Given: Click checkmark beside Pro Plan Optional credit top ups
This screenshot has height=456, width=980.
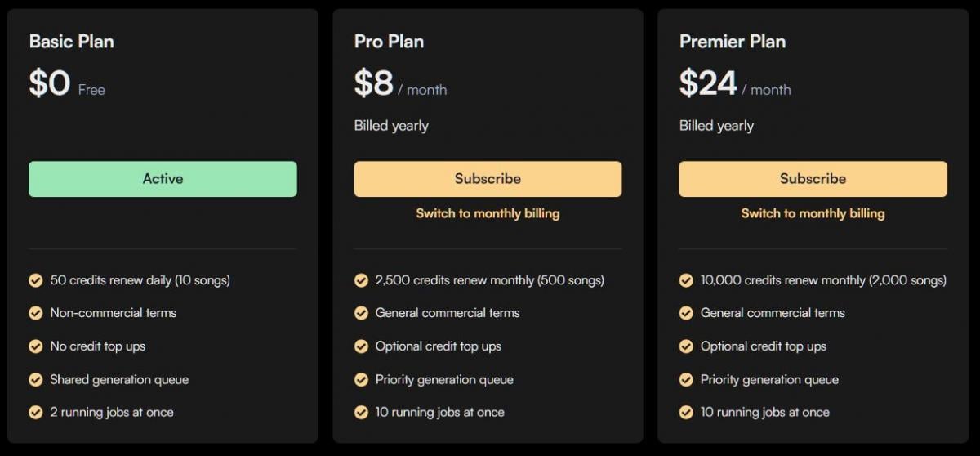Looking at the screenshot, I should [361, 346].
